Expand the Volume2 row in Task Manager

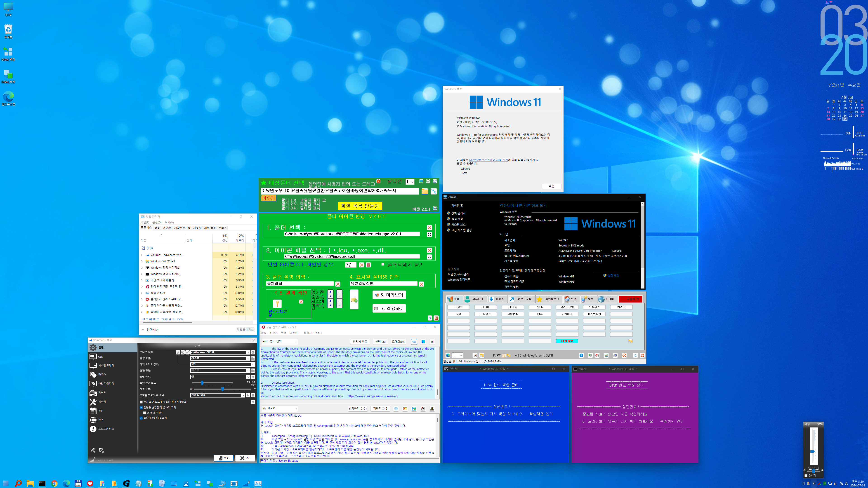[x=142, y=255]
